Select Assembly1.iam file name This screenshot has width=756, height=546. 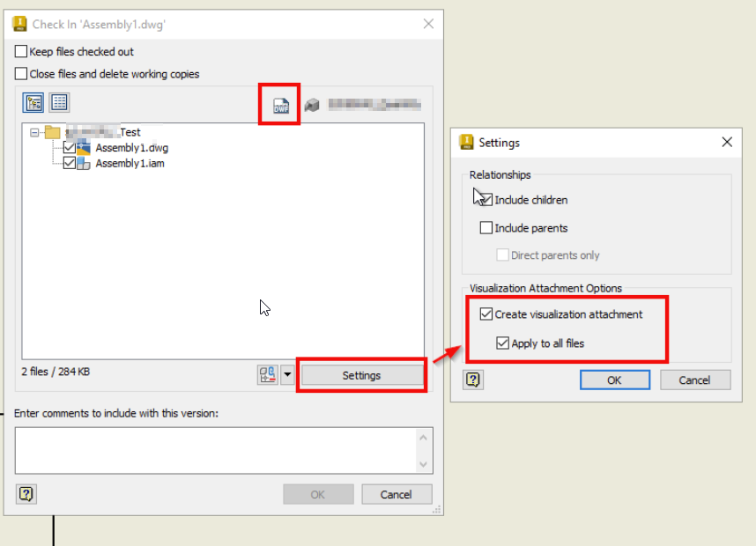tap(130, 164)
